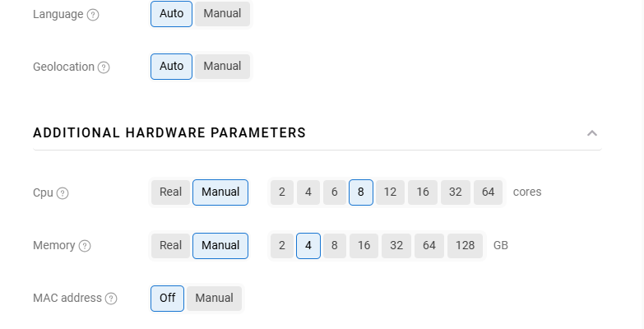Click the help icon beside MAC address
This screenshot has width=644, height=329.
coord(112,299)
